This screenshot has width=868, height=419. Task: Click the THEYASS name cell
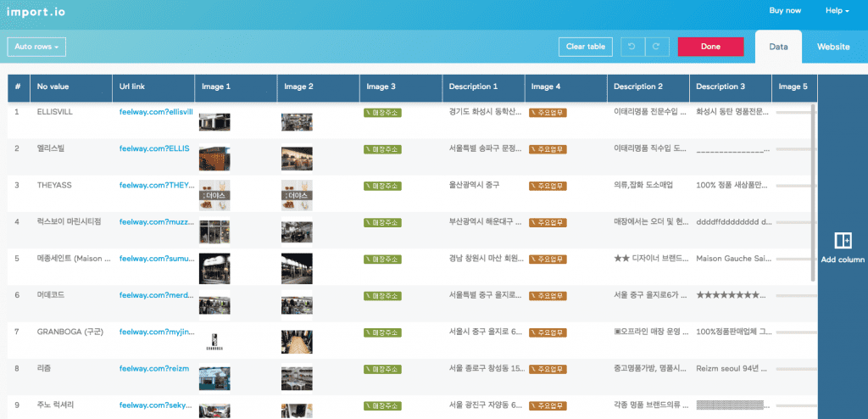54,185
